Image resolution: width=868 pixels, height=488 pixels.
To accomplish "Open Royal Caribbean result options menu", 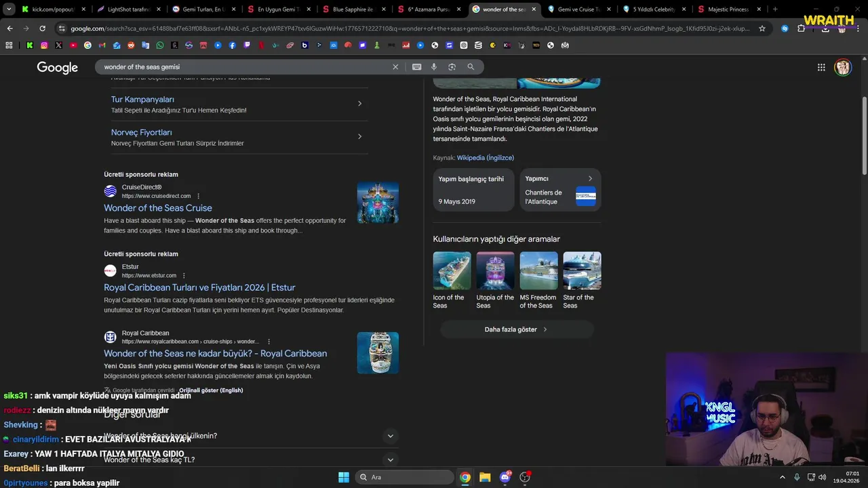I will (269, 342).
